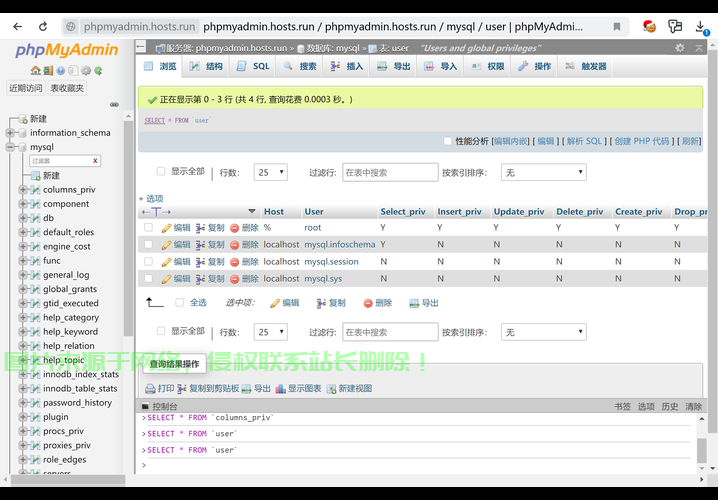This screenshot has height=500, width=718.
Task: Click the horizontal scrollbar at bottom
Action: [68, 479]
